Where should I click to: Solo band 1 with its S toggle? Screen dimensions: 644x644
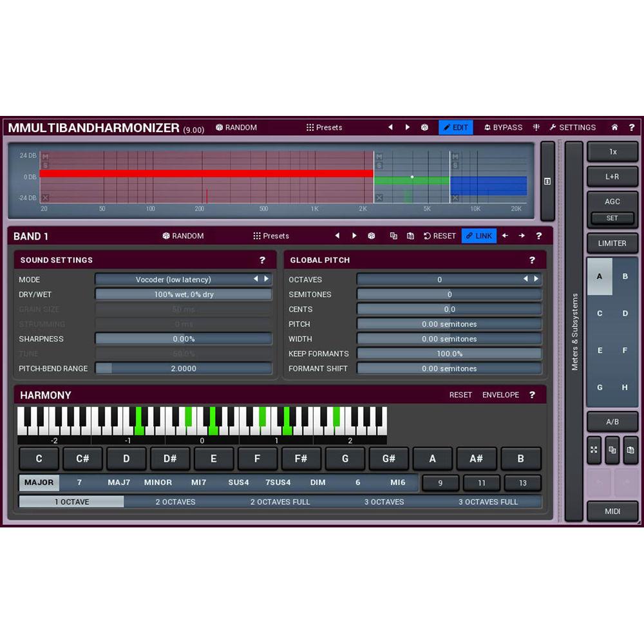[x=46, y=165]
